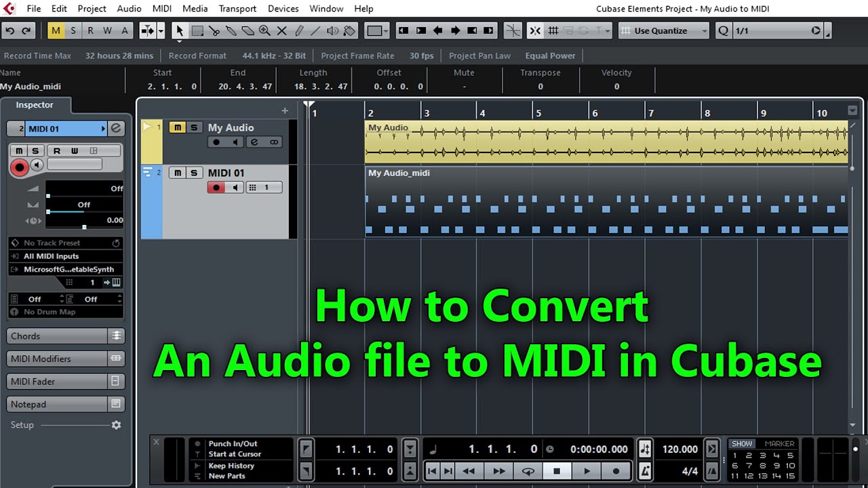Toggle global Write W automation button
This screenshot has width=868, height=488.
[107, 30]
